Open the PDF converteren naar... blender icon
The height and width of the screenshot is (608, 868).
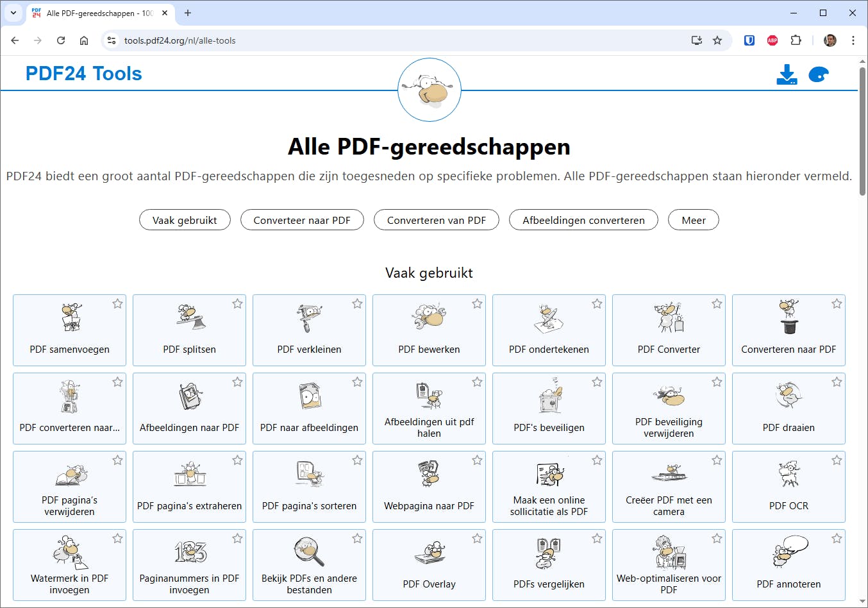coord(70,396)
